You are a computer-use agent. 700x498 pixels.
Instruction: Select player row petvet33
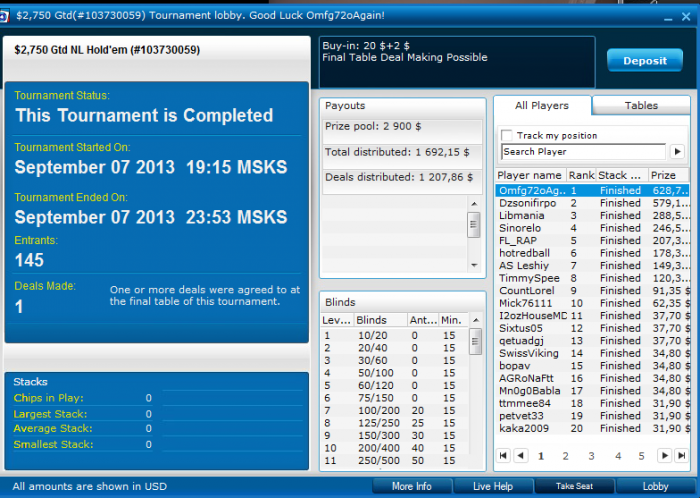(592, 415)
